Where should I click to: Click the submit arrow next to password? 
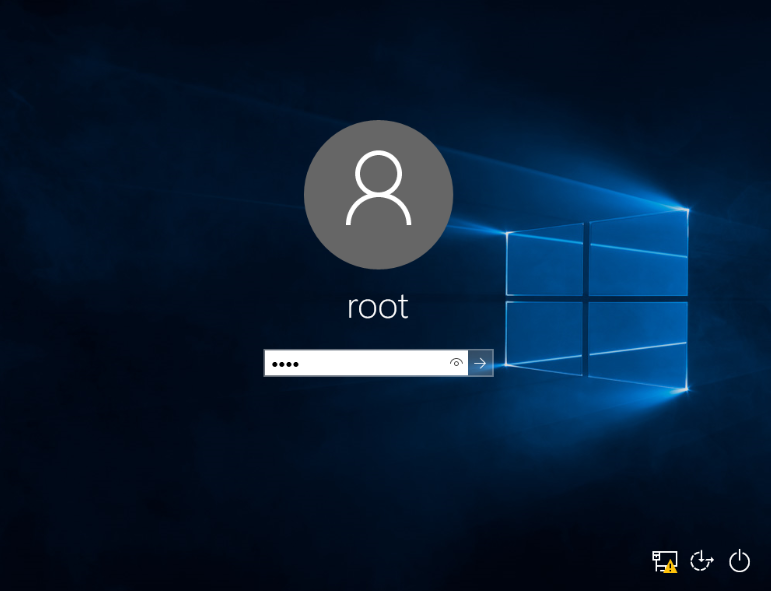click(x=480, y=363)
